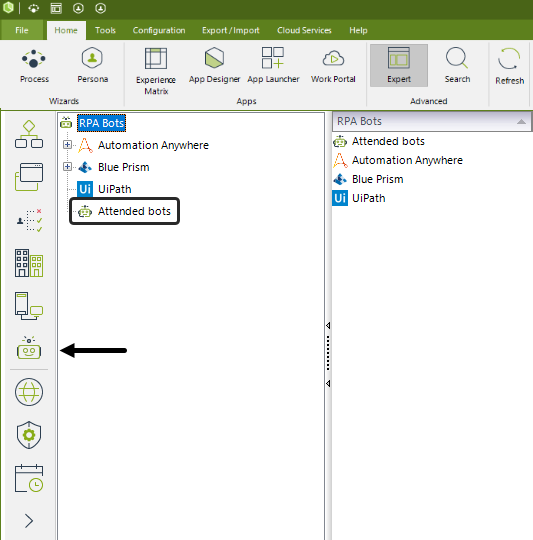This screenshot has height=540, width=533.
Task: Open Scheduler calendar icon in sidebar
Action: (x=29, y=478)
